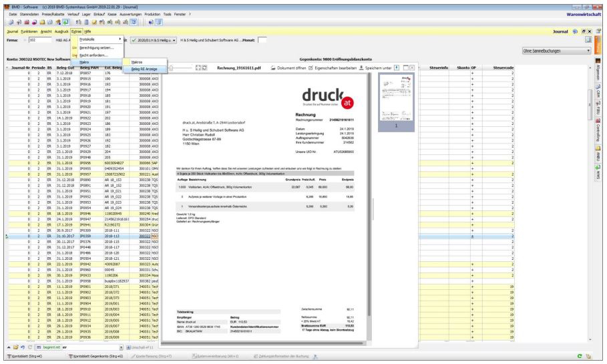The height and width of the screenshot is (364, 607).
Task: Open the Funktionen menu in yellow bar
Action: (x=29, y=31)
